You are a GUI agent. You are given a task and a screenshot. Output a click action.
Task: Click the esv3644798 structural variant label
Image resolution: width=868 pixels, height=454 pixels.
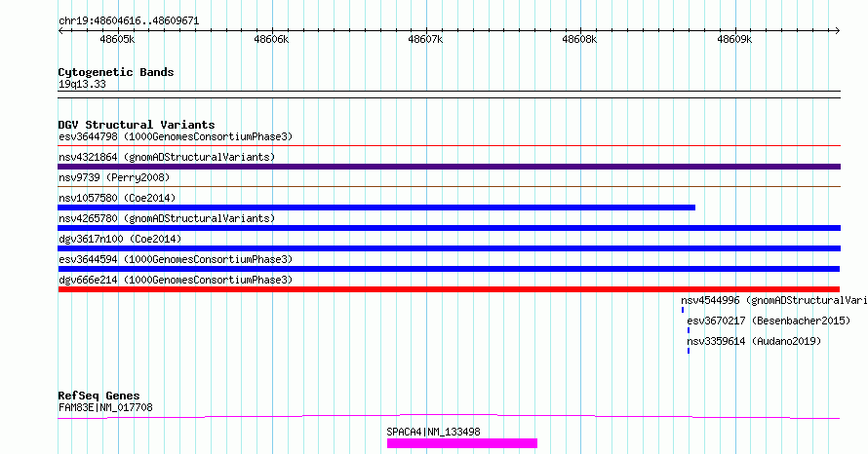click(176, 136)
